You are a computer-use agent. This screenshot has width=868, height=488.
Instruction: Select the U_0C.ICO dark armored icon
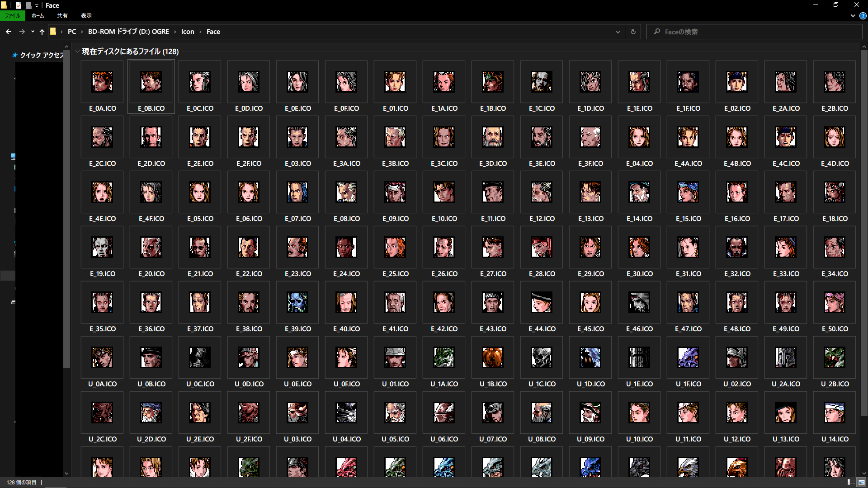[x=200, y=358]
